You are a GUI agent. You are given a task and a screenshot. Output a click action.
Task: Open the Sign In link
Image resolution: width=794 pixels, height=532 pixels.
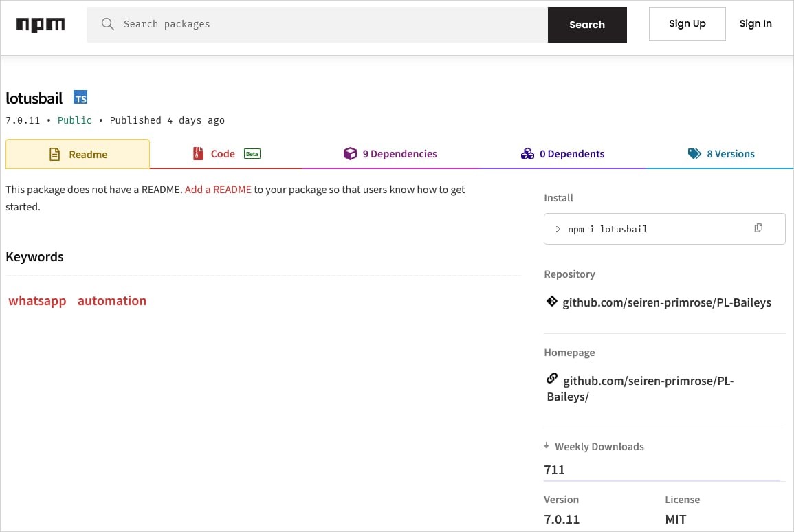tap(755, 24)
